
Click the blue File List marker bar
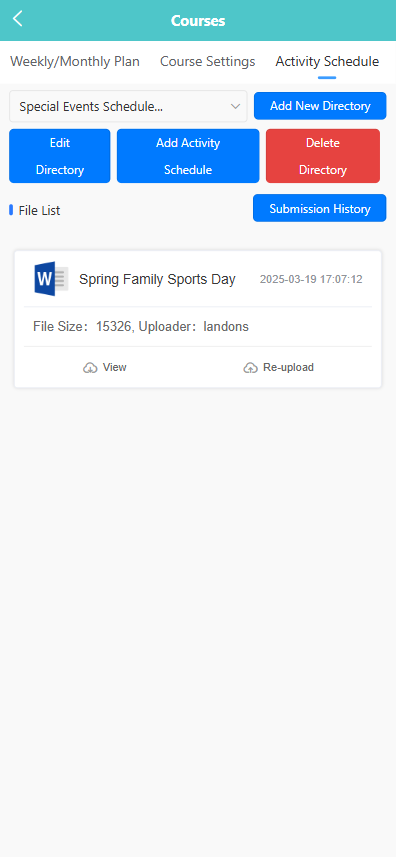(x=11, y=210)
